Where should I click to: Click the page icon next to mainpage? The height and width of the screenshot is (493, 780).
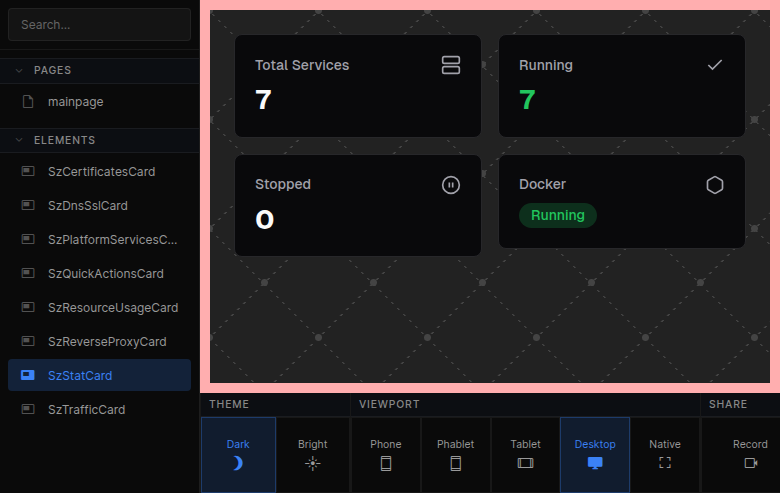click(x=28, y=102)
